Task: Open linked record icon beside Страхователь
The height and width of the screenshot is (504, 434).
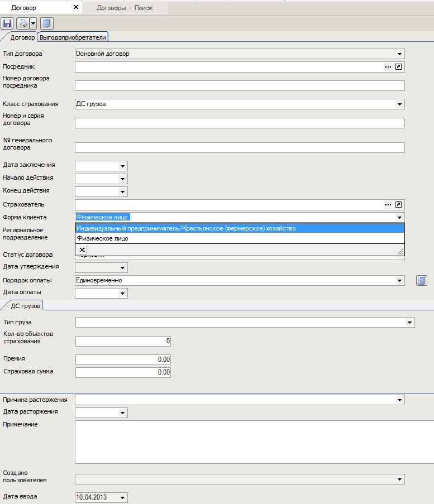Action: (x=399, y=205)
